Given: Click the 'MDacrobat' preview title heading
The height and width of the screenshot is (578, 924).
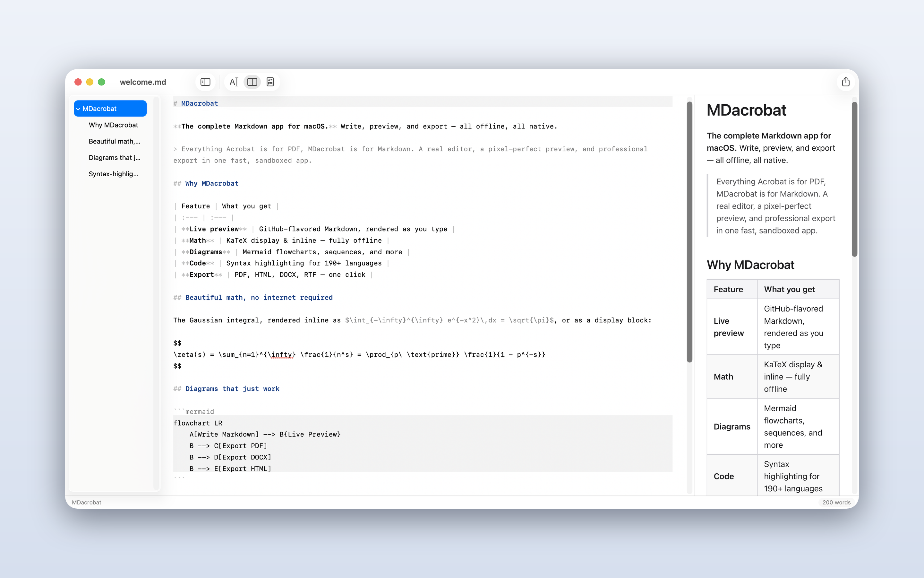Looking at the screenshot, I should point(746,110).
